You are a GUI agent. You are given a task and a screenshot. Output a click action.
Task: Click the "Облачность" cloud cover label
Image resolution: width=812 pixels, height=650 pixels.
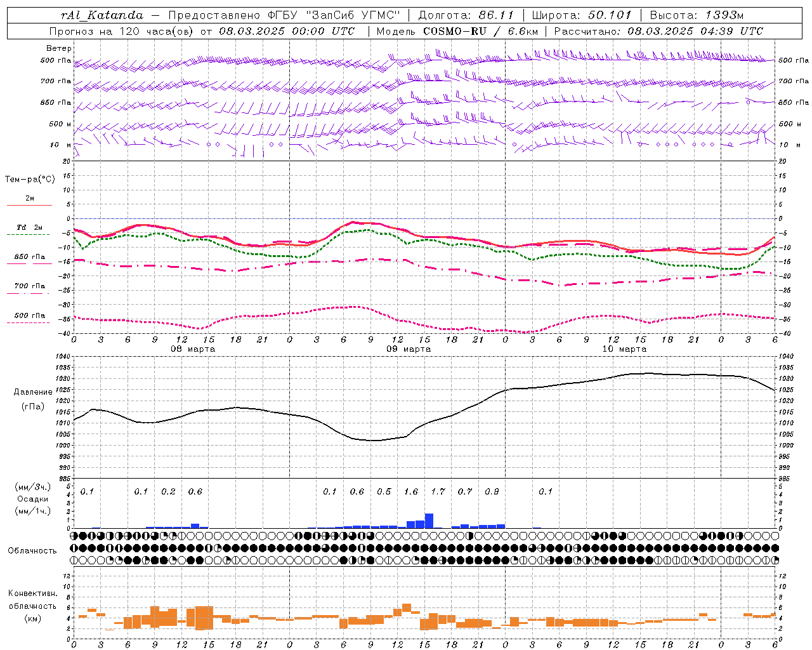(32, 550)
